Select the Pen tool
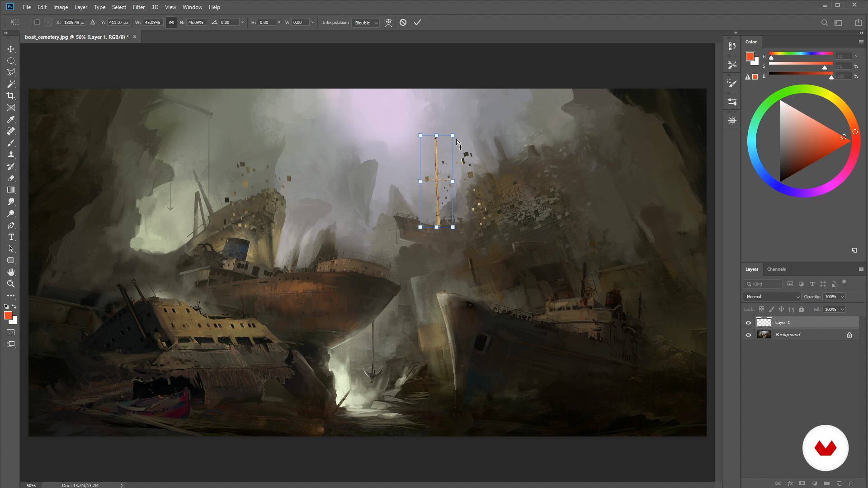Viewport: 868px width, 488px height. (x=11, y=225)
